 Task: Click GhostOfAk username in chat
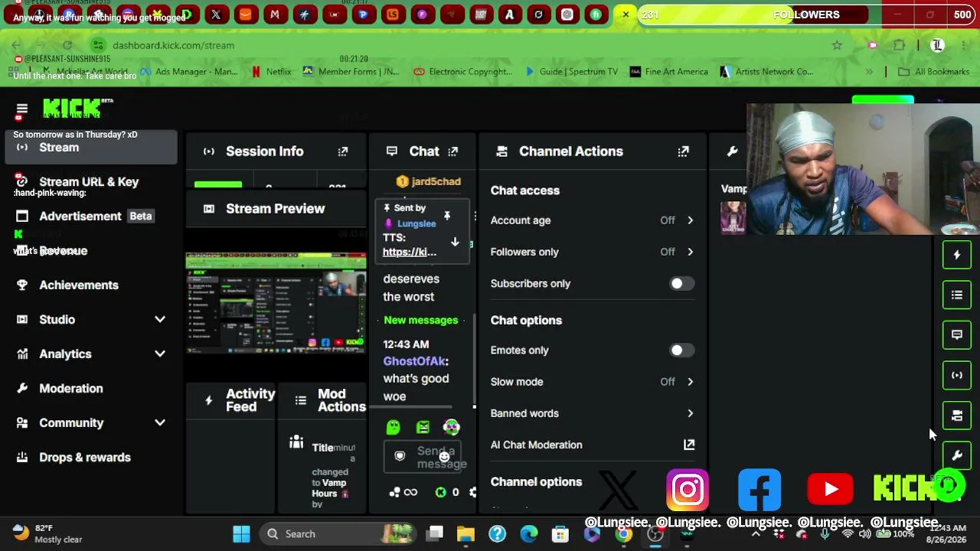(416, 361)
